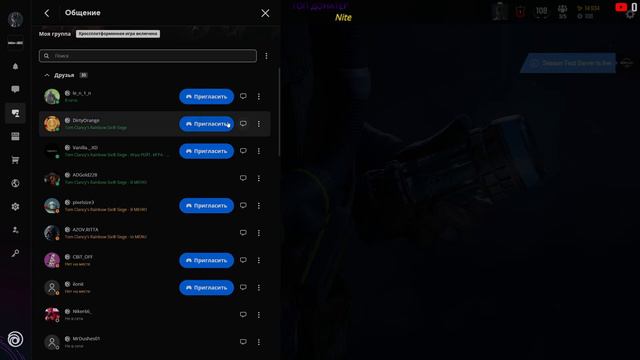Click the friends search field
This screenshot has width=640, height=360.
click(148, 56)
